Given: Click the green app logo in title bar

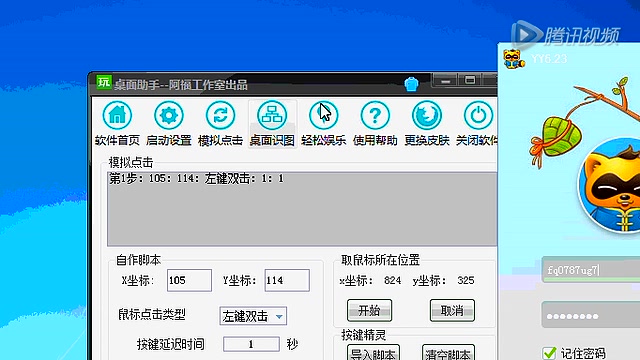Looking at the screenshot, I should pyautogui.click(x=104, y=82).
